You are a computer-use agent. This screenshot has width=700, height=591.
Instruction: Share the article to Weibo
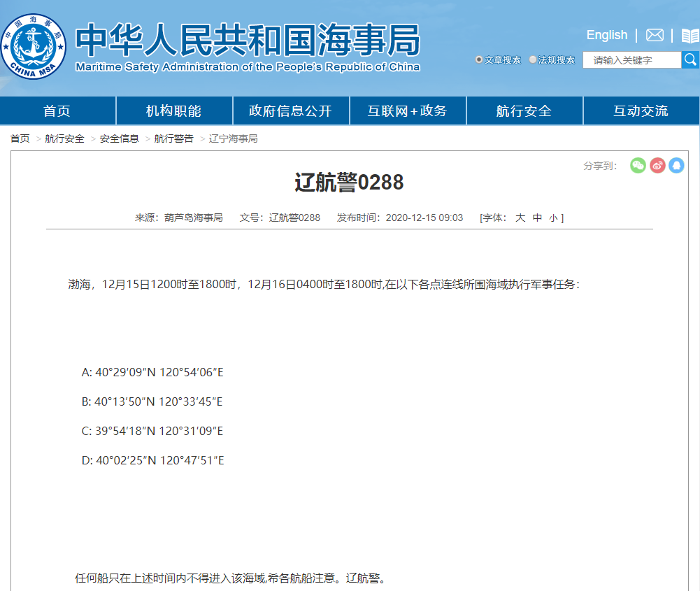657,165
